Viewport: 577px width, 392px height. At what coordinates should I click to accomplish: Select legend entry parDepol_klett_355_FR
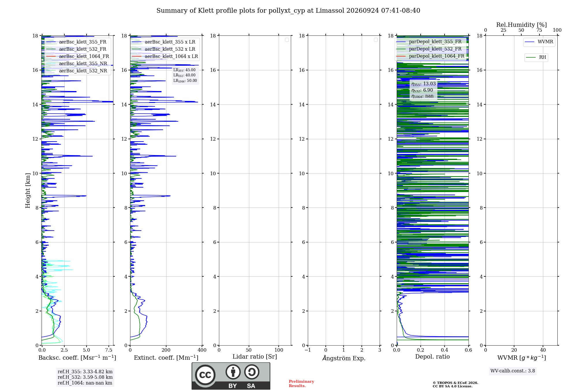(x=429, y=42)
